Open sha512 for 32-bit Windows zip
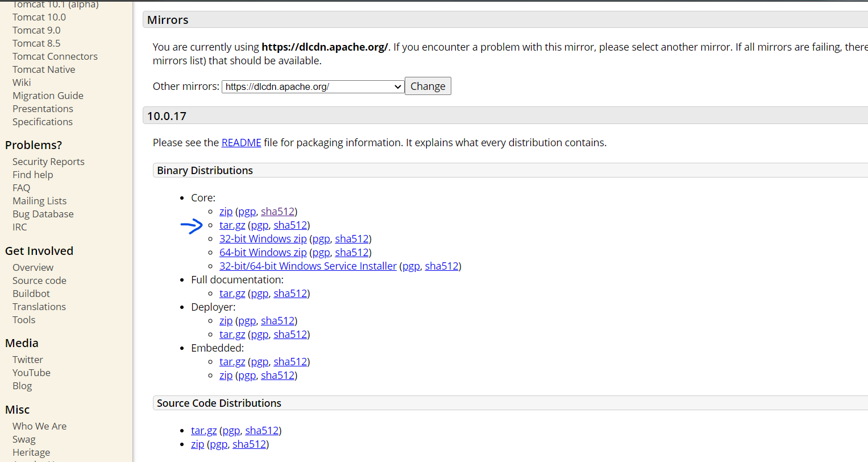This screenshot has width=868, height=462. click(x=352, y=238)
